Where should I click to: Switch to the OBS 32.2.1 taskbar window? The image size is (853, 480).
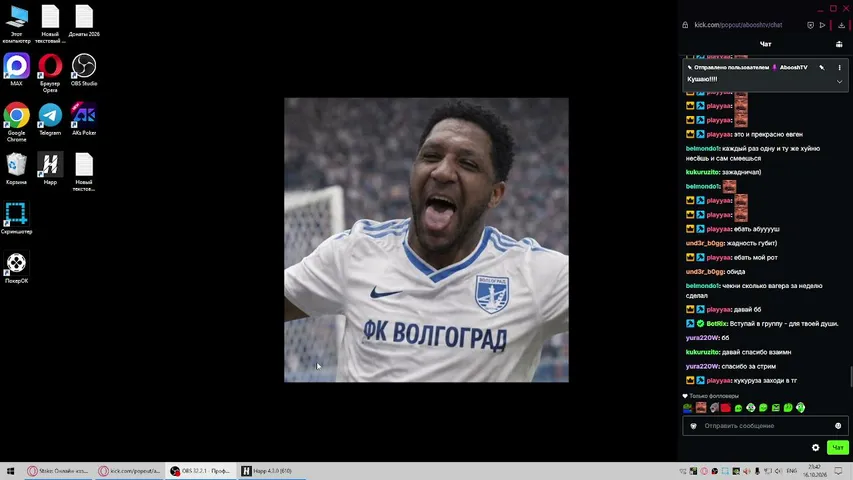click(x=200, y=471)
